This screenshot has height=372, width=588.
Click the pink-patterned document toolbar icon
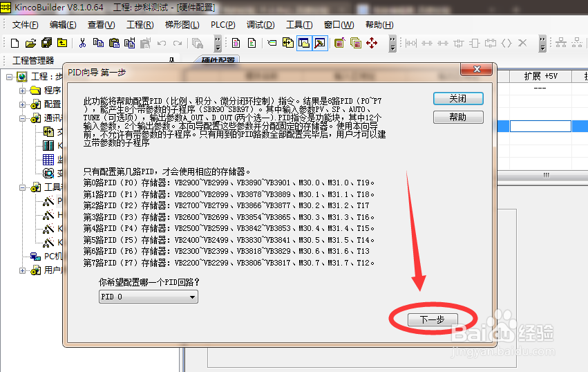click(236, 43)
